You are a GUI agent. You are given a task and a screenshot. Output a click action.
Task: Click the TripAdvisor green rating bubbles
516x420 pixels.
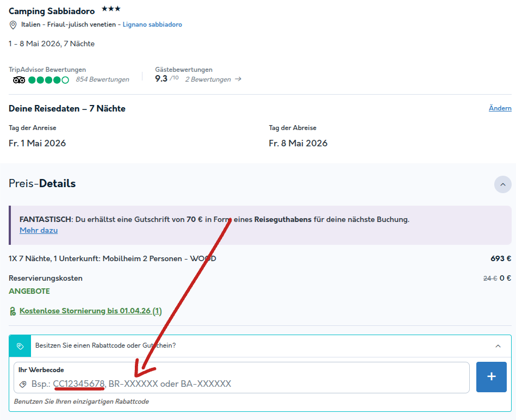pos(49,80)
